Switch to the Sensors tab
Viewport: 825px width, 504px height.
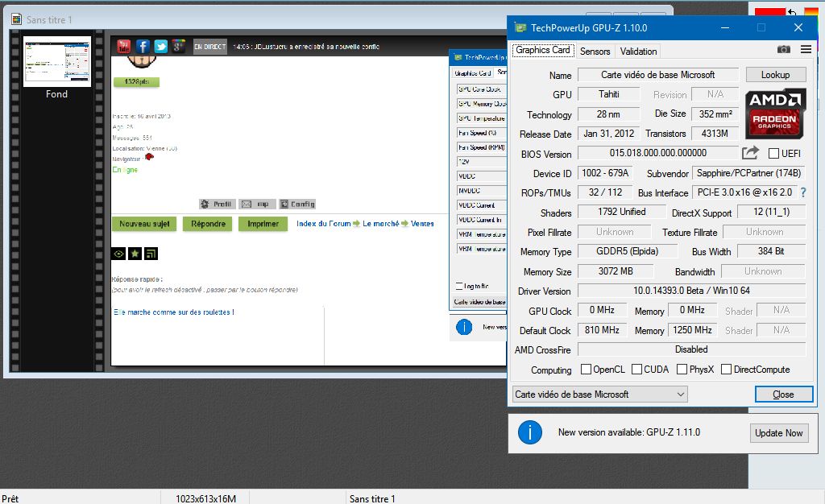pos(595,51)
